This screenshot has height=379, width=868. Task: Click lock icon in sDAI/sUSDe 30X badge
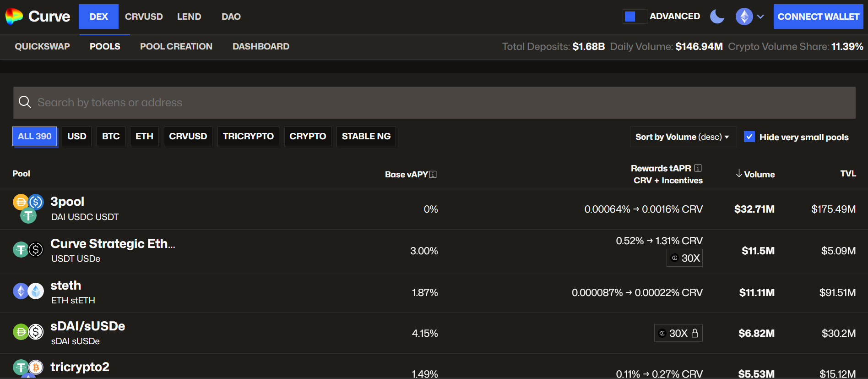[695, 333]
